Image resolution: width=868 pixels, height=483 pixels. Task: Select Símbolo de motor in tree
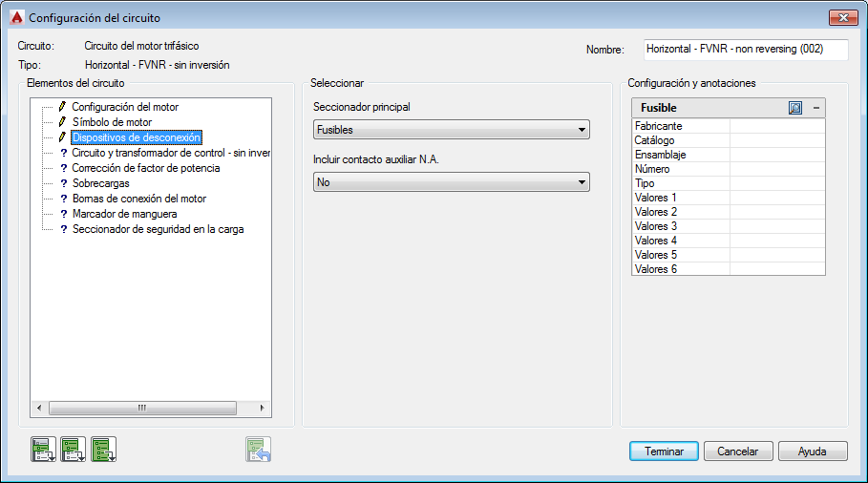(112, 122)
